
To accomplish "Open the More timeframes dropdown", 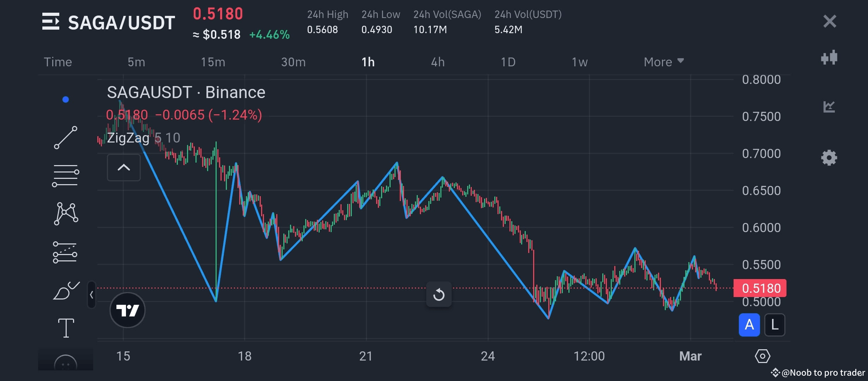I will click(663, 61).
